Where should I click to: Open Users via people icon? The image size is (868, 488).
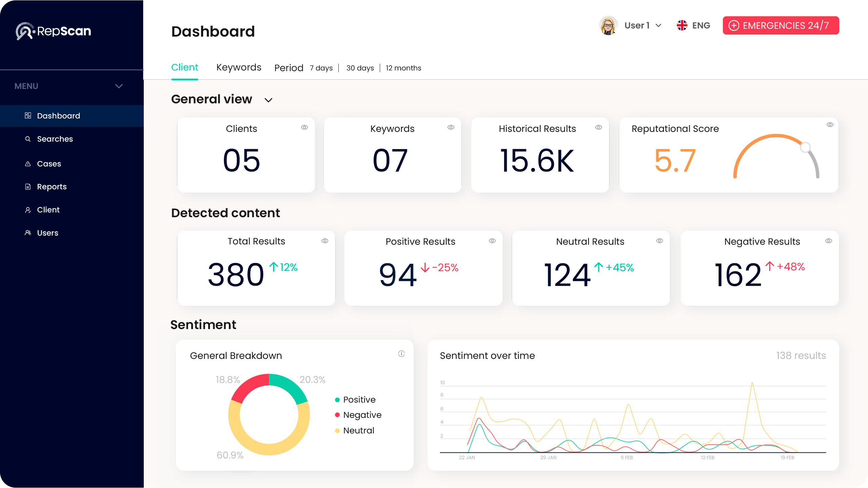click(28, 233)
